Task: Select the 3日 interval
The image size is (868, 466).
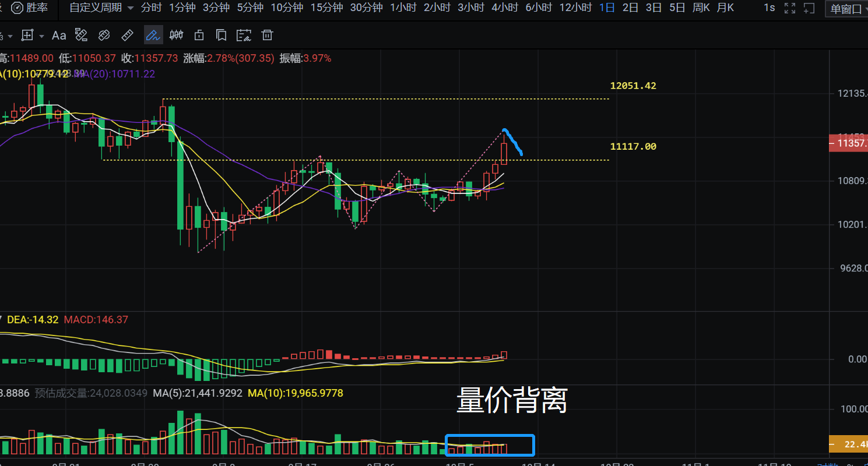Action: 653,8
